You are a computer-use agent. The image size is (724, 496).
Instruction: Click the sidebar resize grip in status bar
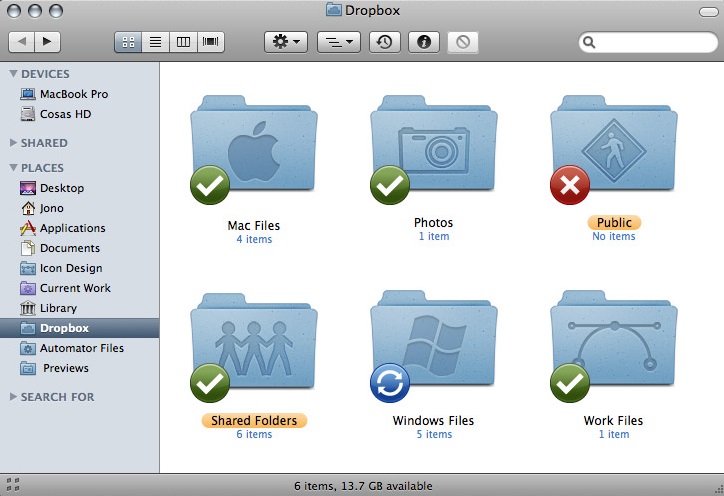13,484
